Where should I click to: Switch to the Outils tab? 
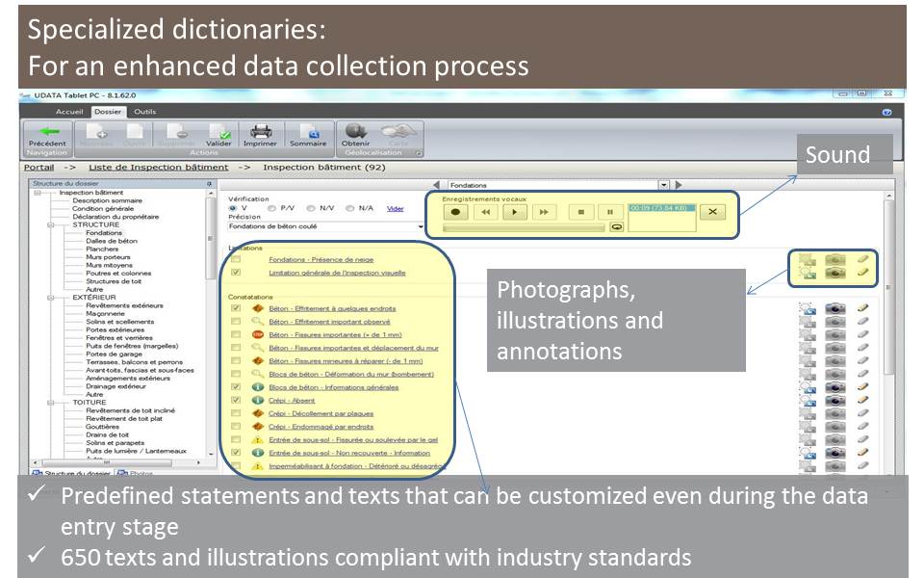pyautogui.click(x=144, y=112)
